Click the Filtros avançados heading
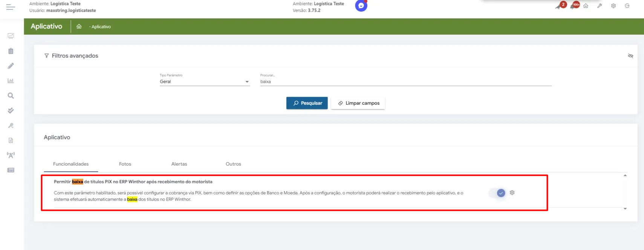This screenshot has width=644, height=250. [x=75, y=56]
